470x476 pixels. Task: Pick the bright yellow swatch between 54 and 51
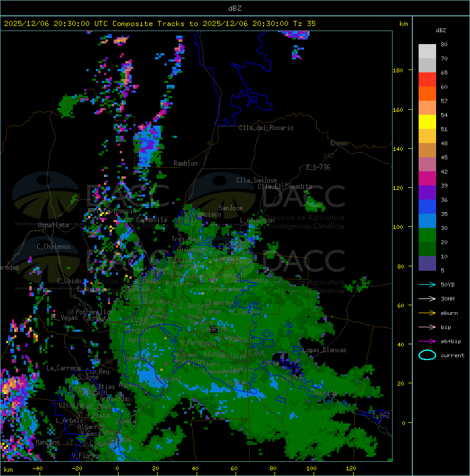click(x=427, y=122)
